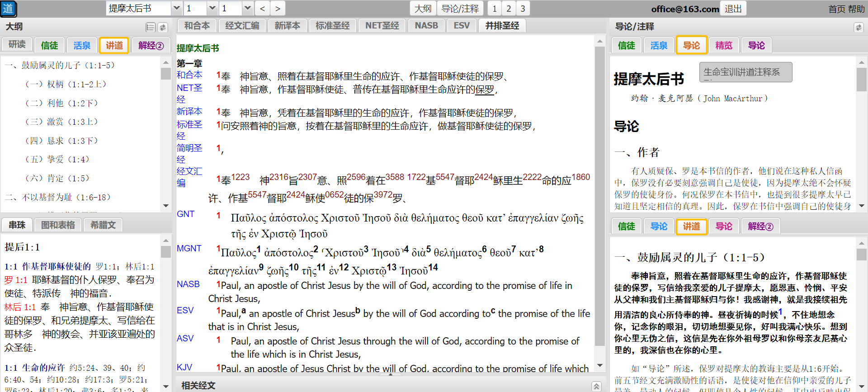Toggle the 大纲 panel button in top bar
868x392 pixels.
coord(423,9)
